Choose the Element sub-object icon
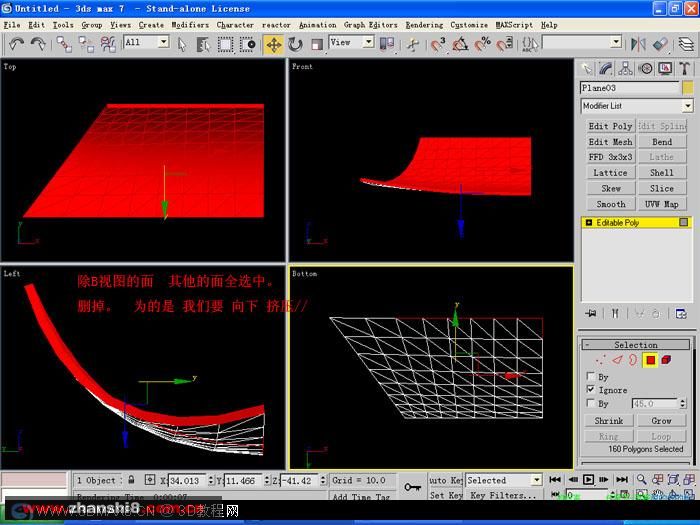The height and width of the screenshot is (525, 700). pyautogui.click(x=667, y=360)
